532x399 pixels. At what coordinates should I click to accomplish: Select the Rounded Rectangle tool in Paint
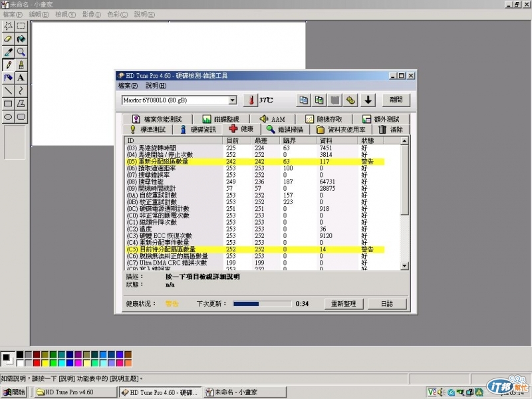click(21, 117)
